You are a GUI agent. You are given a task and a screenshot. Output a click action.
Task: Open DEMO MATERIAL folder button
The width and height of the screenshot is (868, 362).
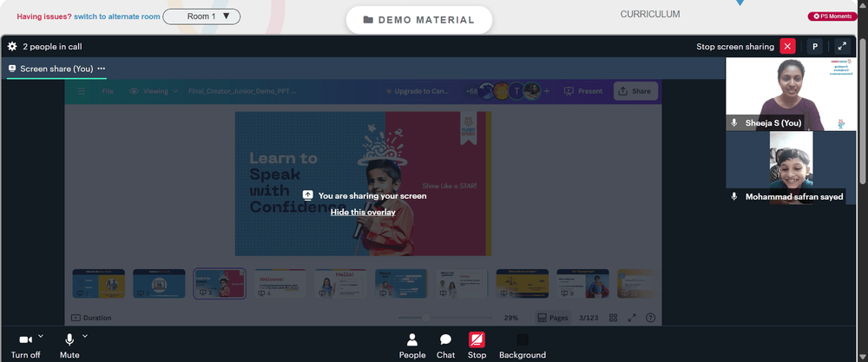[419, 20]
